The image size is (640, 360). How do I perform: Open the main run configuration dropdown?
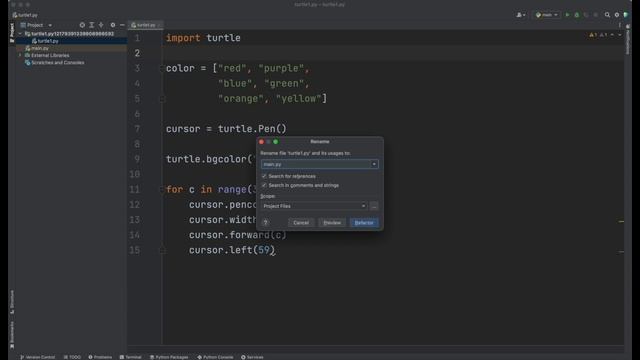tap(547, 15)
